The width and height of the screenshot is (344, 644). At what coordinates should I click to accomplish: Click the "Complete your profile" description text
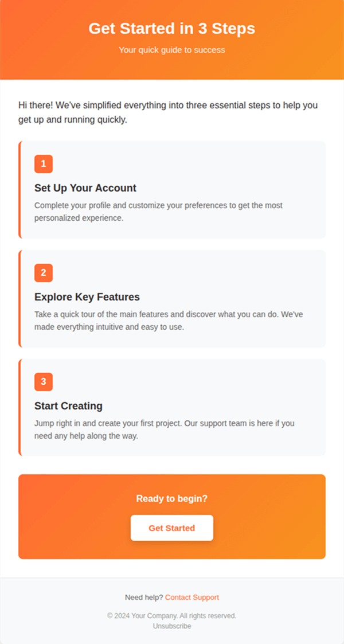click(158, 212)
